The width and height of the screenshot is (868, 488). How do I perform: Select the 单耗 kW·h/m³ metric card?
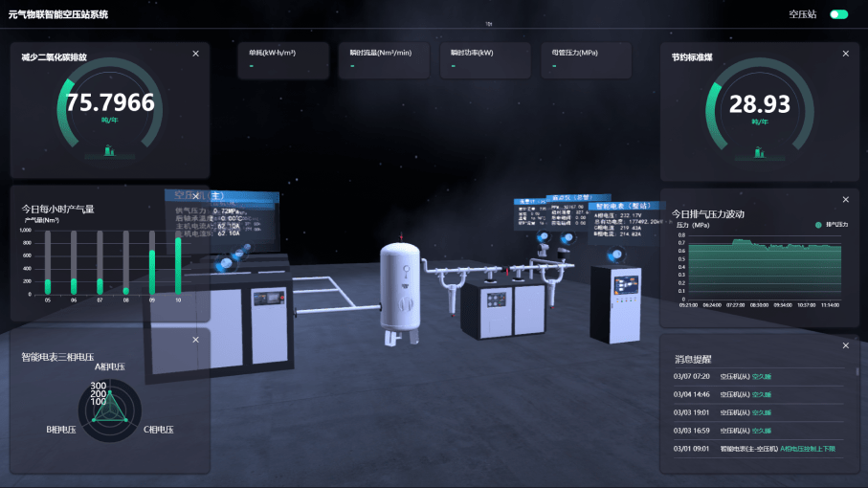(285, 59)
